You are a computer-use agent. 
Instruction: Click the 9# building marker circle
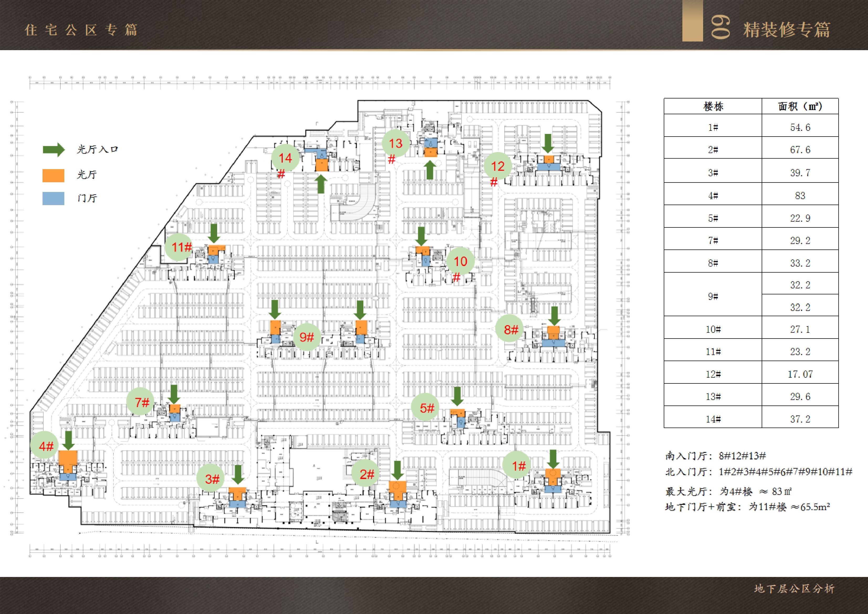(307, 337)
